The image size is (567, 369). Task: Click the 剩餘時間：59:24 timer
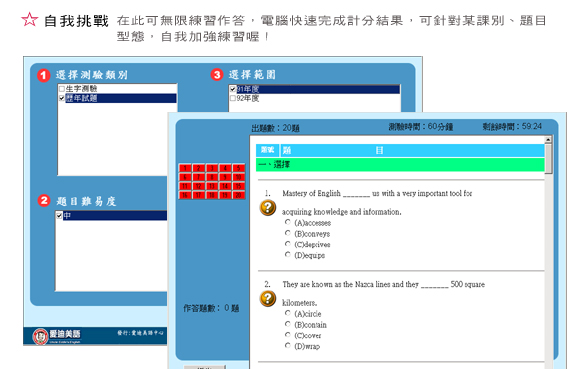512,126
